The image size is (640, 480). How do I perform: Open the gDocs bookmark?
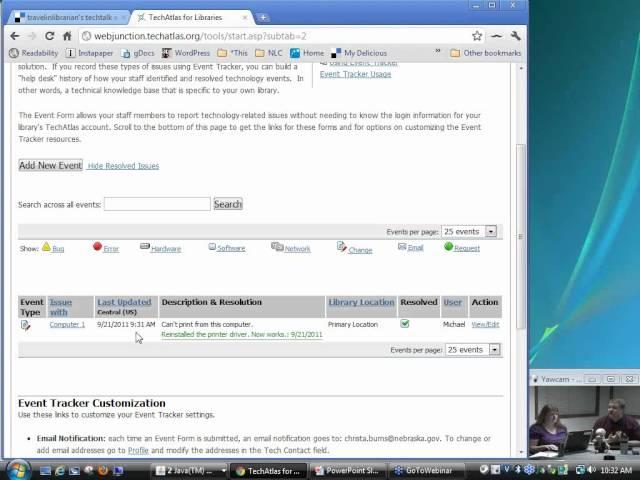pyautogui.click(x=138, y=53)
